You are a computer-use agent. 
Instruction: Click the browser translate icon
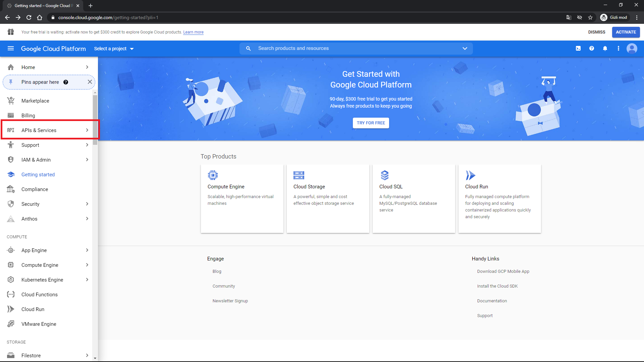coord(569,17)
